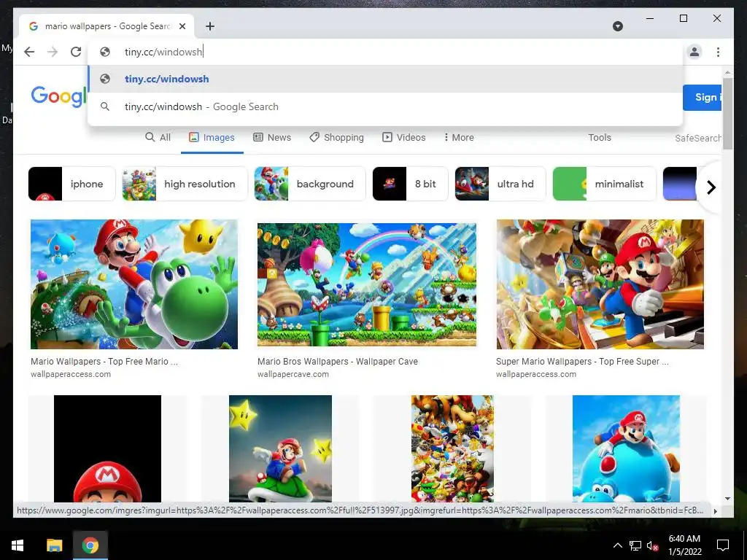Image resolution: width=747 pixels, height=560 pixels.
Task: Filter by the high resolution chip
Action: (x=185, y=184)
